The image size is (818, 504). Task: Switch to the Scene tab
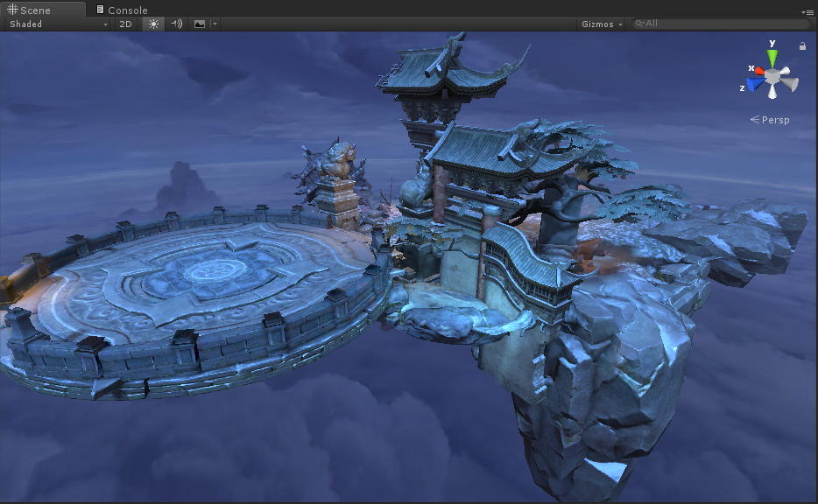pyautogui.click(x=43, y=10)
